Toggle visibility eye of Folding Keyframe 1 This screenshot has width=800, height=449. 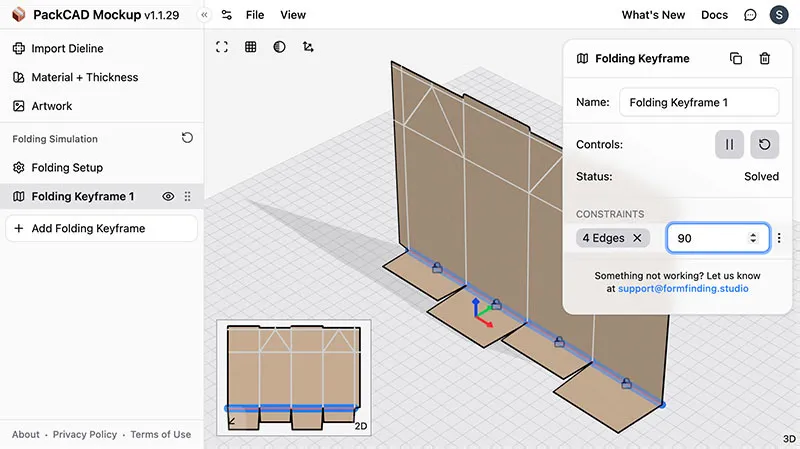pos(168,196)
